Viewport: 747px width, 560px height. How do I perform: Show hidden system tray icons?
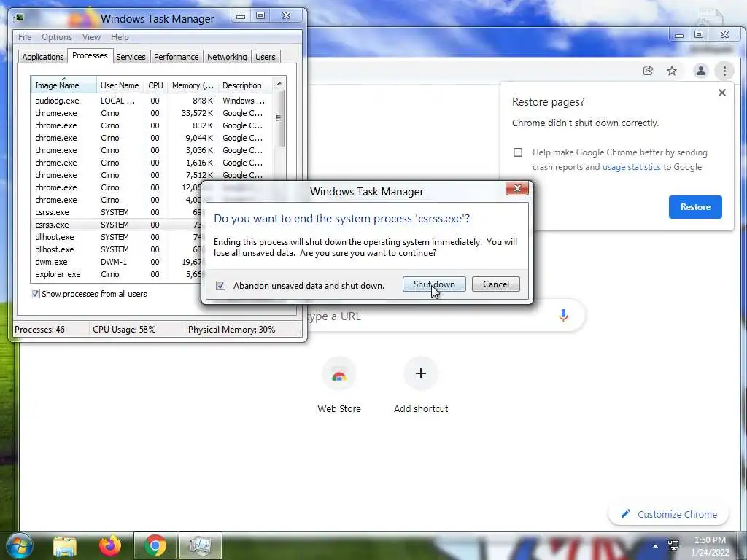(x=656, y=545)
